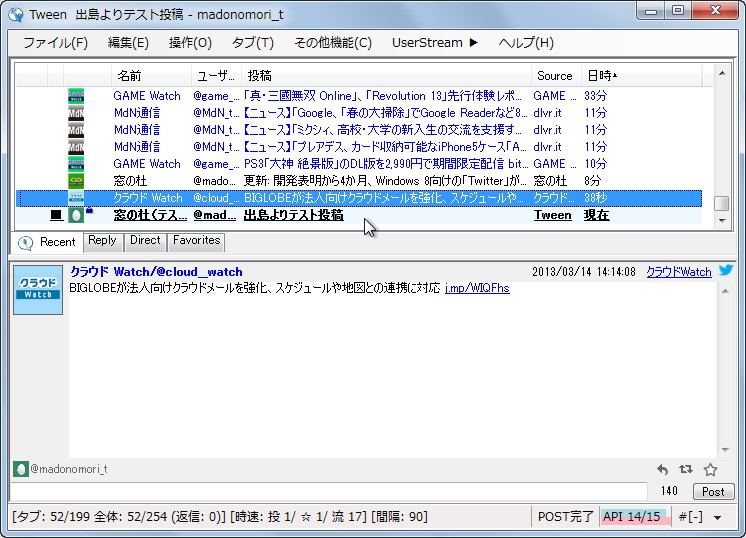Click the Twitter bird icon
The image size is (746, 538).
726,271
